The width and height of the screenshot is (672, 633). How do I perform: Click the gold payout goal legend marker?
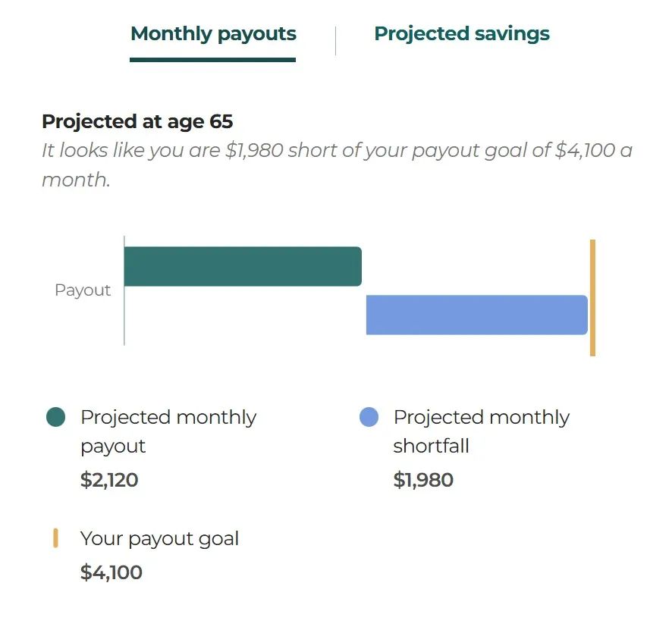click(x=55, y=538)
